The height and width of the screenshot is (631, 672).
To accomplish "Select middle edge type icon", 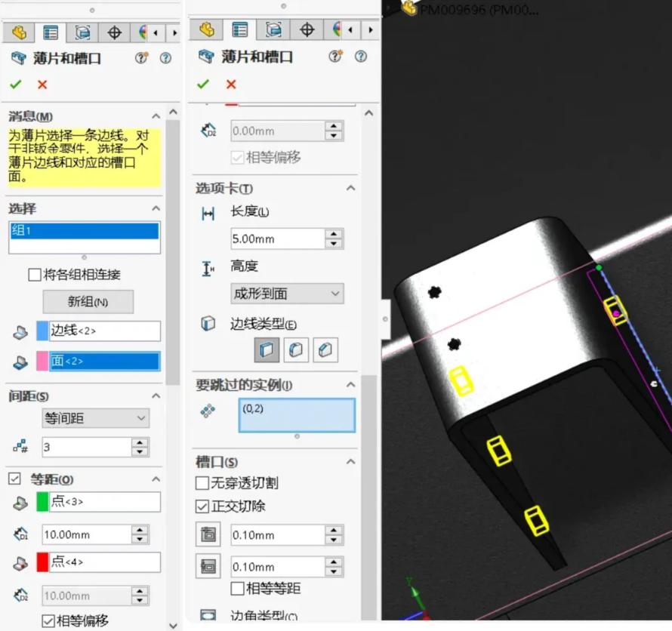I will [296, 350].
